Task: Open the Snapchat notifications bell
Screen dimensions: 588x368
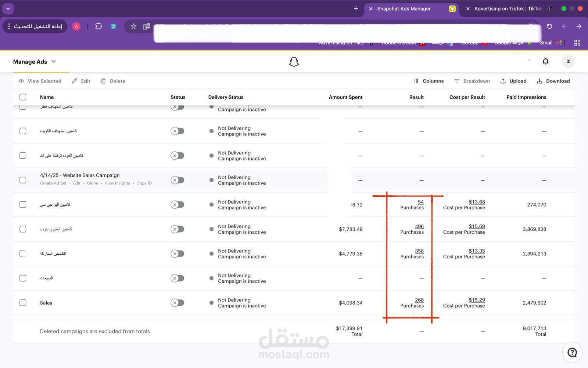Action: (x=545, y=61)
